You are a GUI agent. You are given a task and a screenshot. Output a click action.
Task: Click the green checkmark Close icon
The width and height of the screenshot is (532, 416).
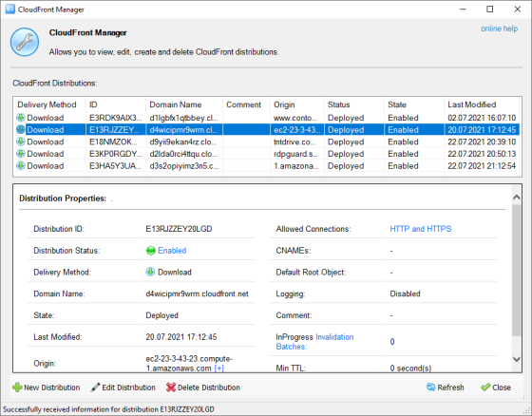[x=485, y=388]
